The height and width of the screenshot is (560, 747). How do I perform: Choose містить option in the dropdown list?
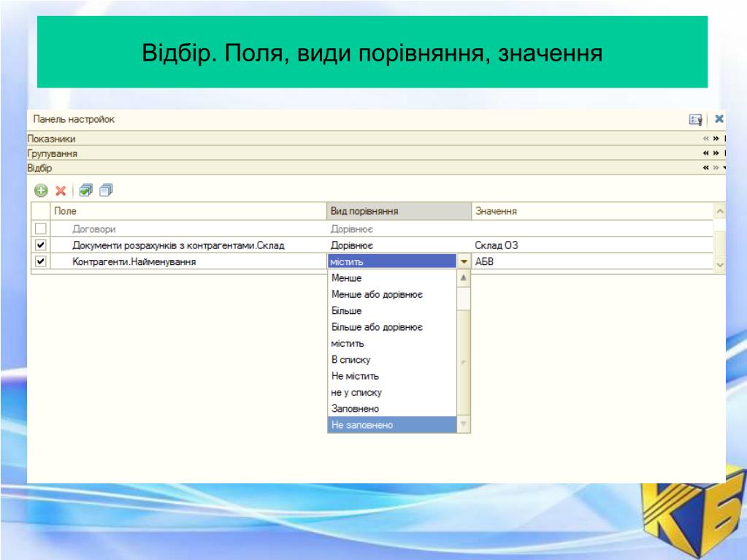point(392,343)
